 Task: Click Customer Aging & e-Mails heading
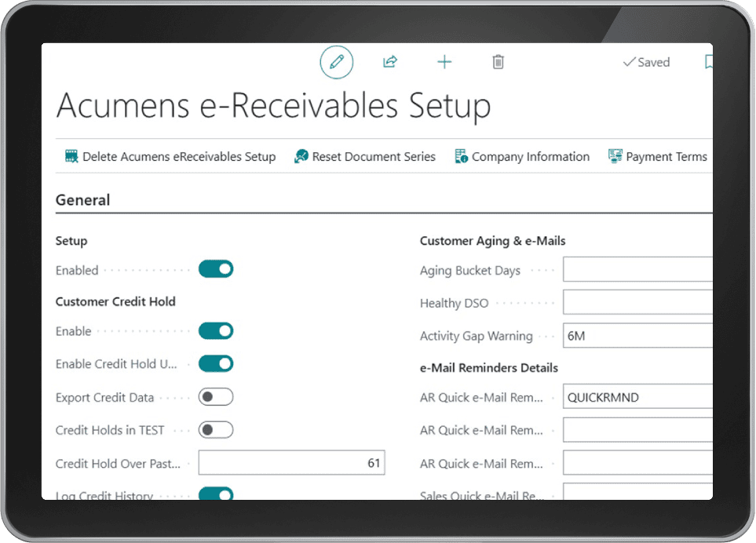pos(492,240)
